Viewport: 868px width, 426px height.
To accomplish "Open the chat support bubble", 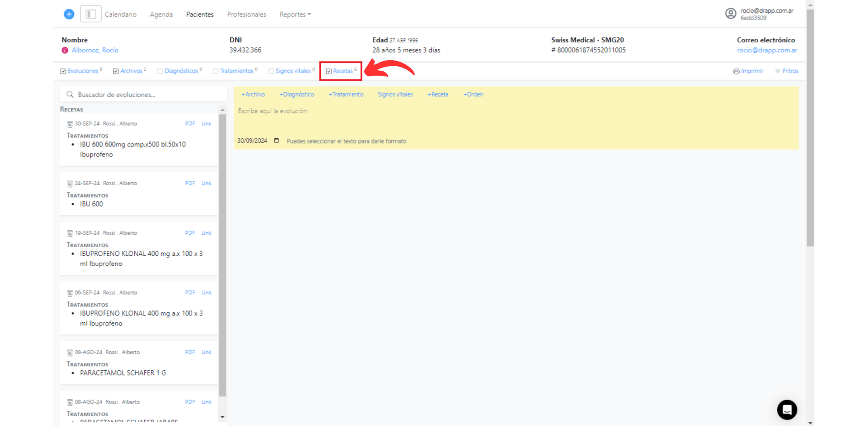I will (787, 410).
